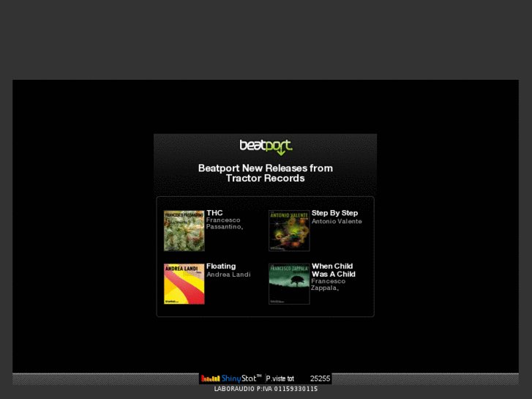Image resolution: width=532 pixels, height=399 pixels.
Task: Click the LABORAUDIO P.IVA footer text
Action: click(266, 389)
